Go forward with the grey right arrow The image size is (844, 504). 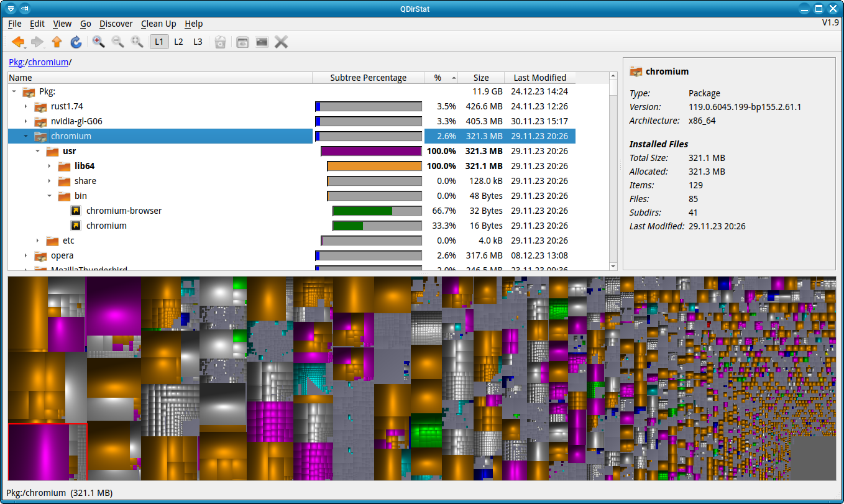click(37, 42)
